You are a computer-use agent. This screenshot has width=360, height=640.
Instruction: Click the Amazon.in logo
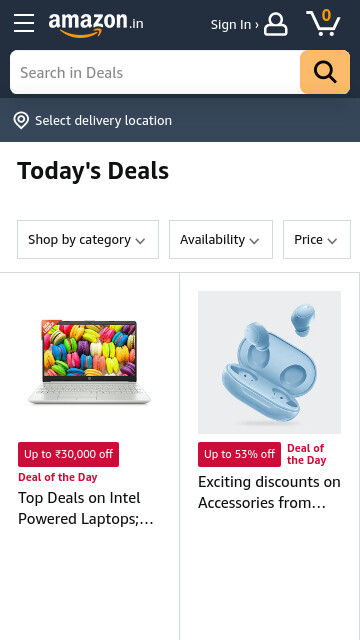[x=96, y=24]
